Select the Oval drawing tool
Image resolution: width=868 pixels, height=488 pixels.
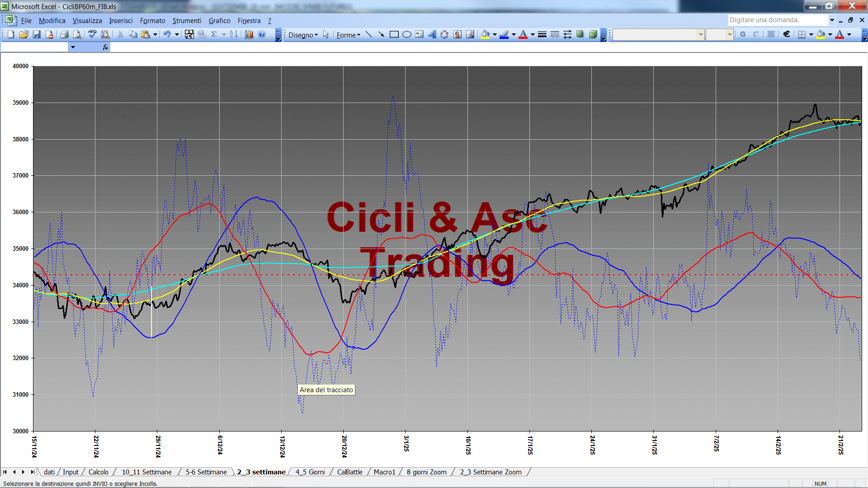pyautogui.click(x=407, y=35)
